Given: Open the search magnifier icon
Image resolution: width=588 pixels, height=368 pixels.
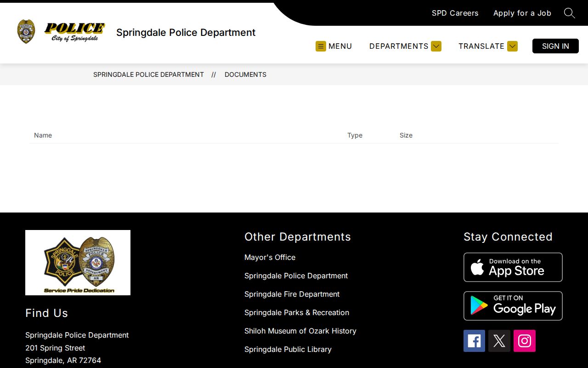Looking at the screenshot, I should point(569,13).
